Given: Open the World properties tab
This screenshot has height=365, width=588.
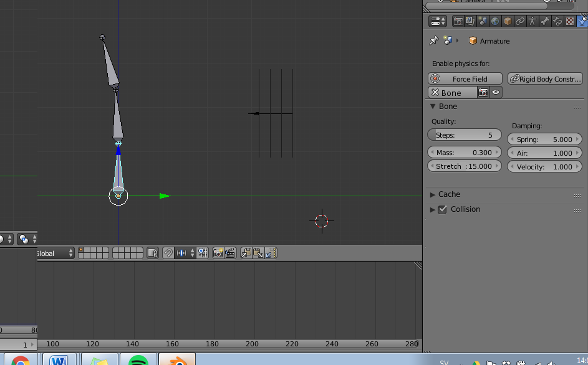Looking at the screenshot, I should (x=495, y=21).
